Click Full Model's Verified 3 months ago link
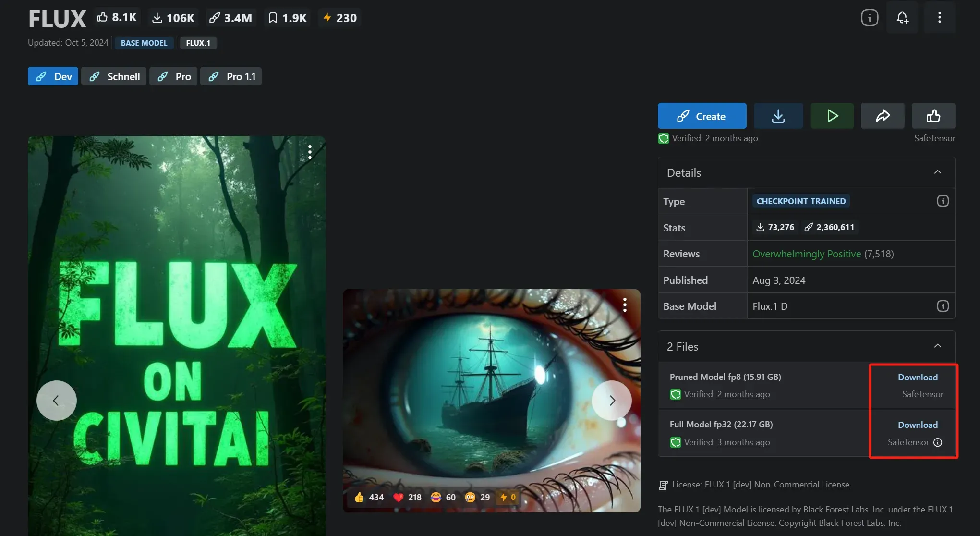This screenshot has width=980, height=536. click(x=743, y=442)
